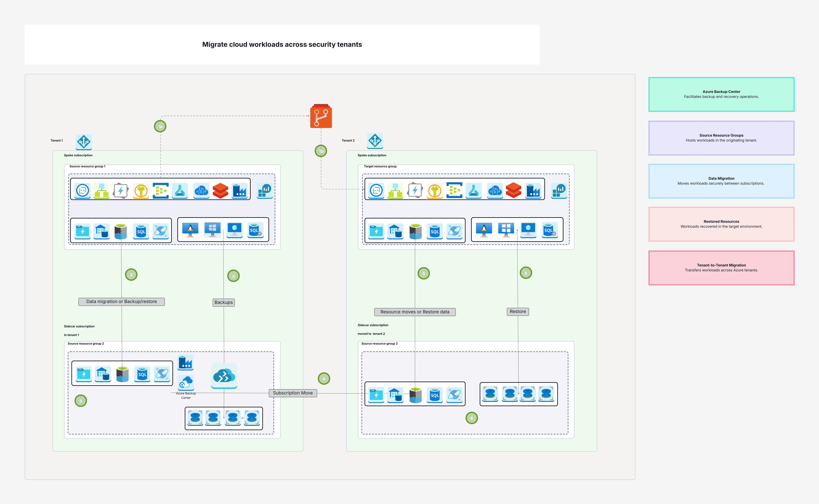The width and height of the screenshot is (819, 504).
Task: Click Windows VM icon in Source resource group 1
Action: pos(212,230)
